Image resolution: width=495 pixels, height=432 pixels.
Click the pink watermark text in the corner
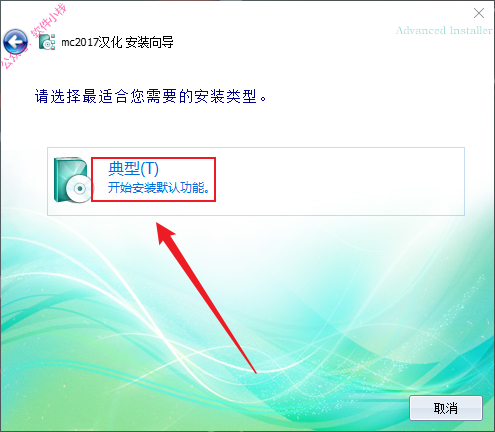pos(35,35)
